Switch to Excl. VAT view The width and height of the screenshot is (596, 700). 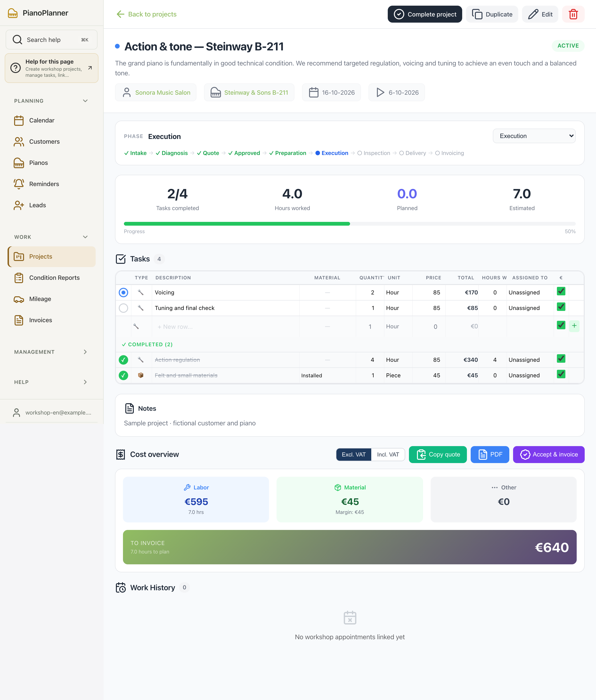[354, 455]
